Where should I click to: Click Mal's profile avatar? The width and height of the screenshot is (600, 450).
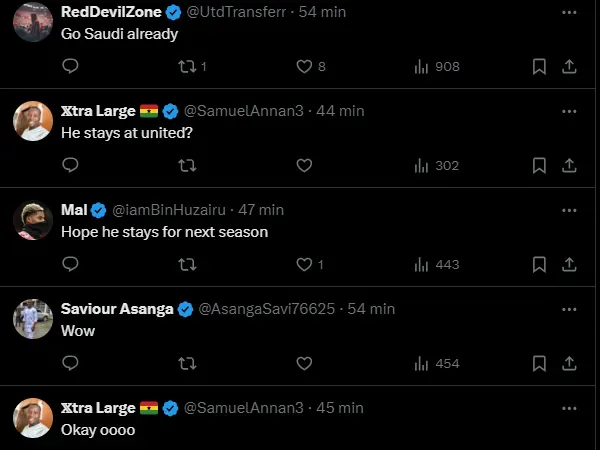tap(33, 220)
